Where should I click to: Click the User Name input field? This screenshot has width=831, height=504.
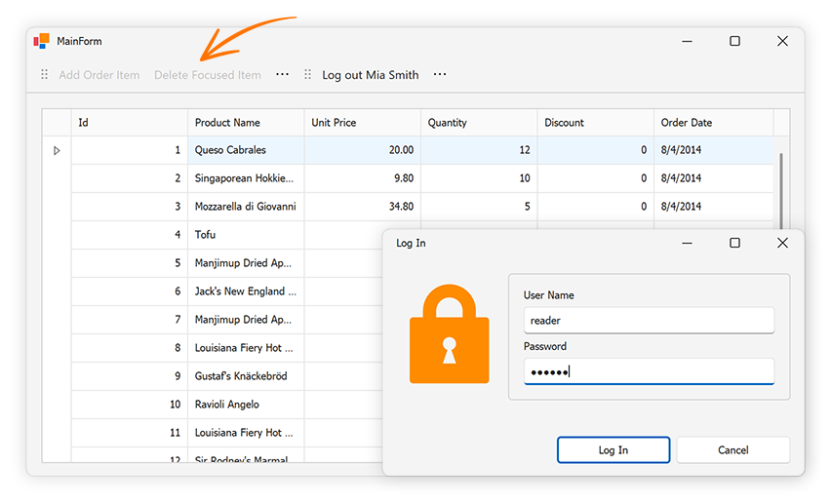click(x=649, y=320)
